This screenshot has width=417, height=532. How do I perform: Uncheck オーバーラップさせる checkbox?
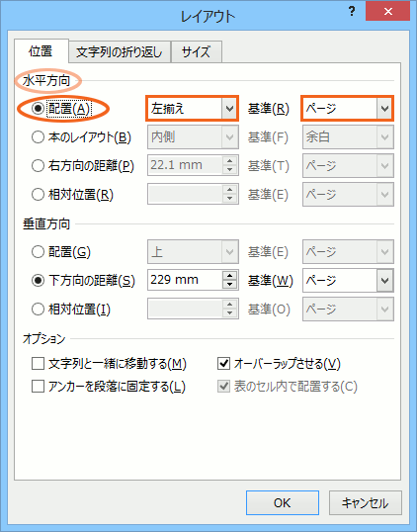(x=223, y=363)
